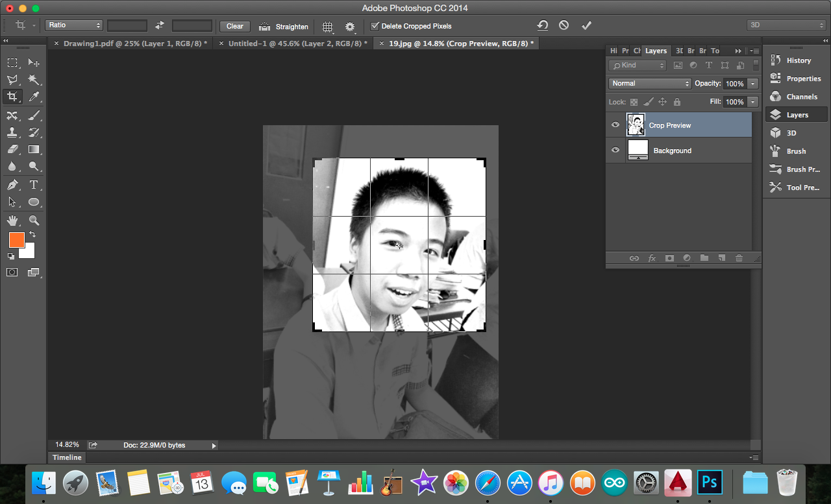Add a layer mask
The width and height of the screenshot is (831, 504).
point(669,258)
